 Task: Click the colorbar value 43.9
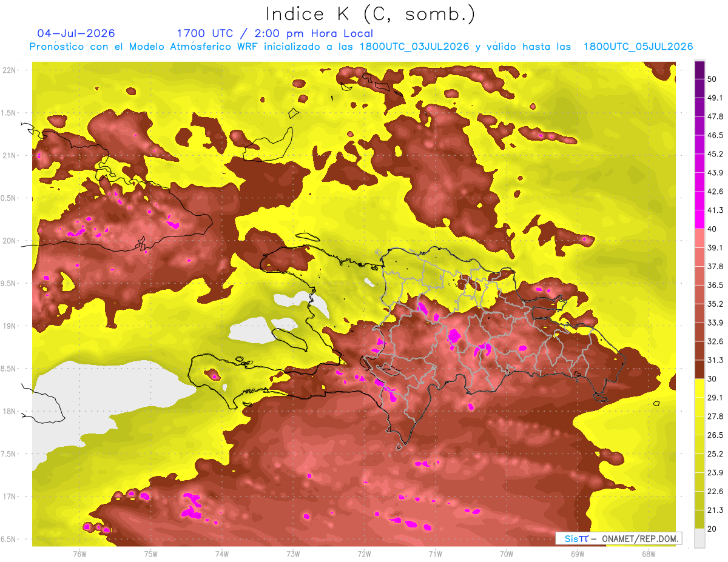(x=715, y=173)
